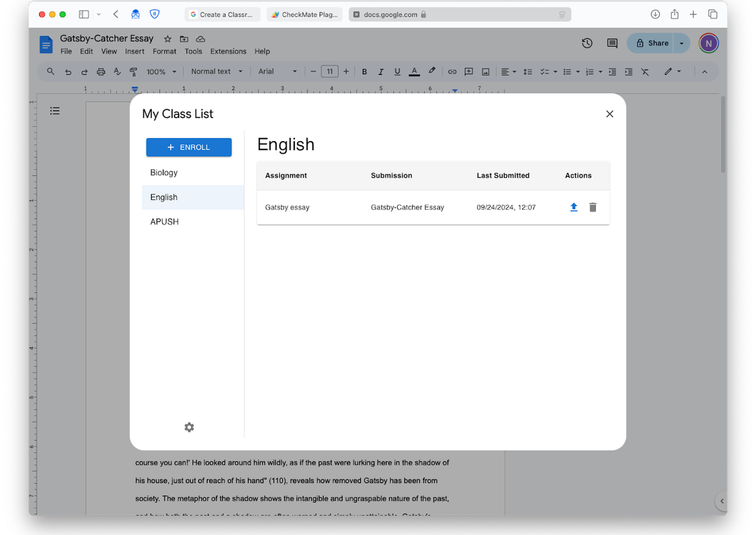Pick a new text color swatch

point(414,71)
